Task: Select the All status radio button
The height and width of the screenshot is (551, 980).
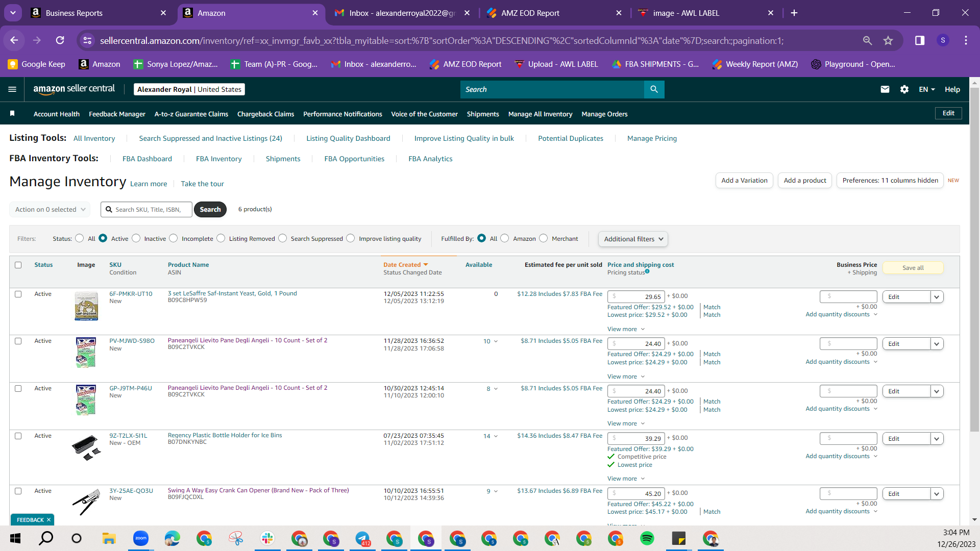Action: (x=80, y=238)
